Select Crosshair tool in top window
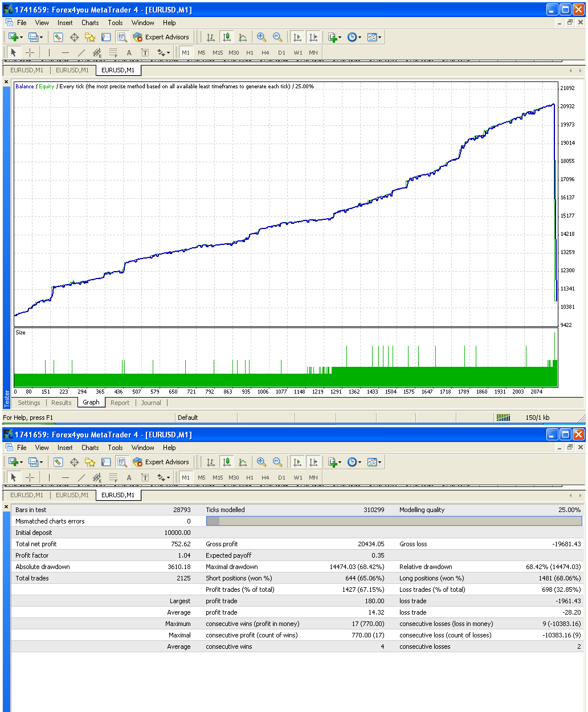588x712 pixels. 30,53
